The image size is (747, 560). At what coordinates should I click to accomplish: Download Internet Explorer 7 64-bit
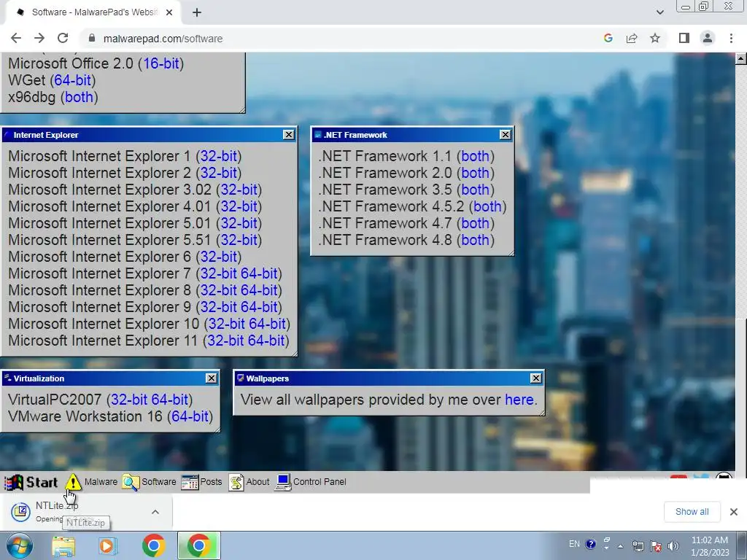(259, 273)
